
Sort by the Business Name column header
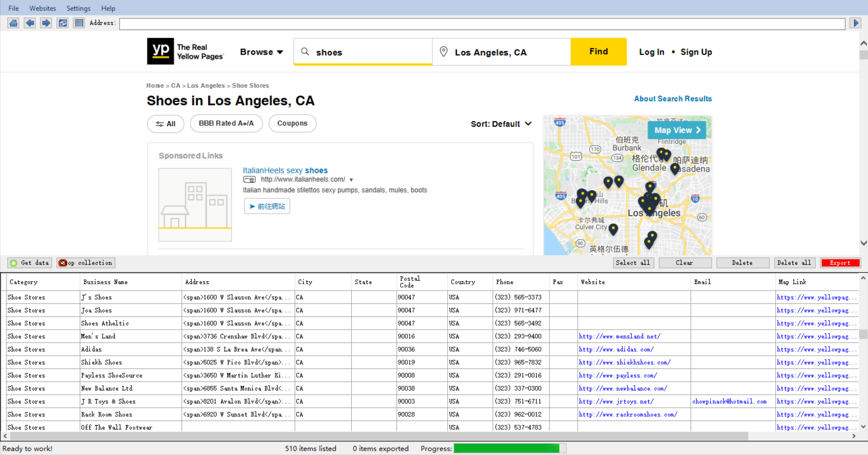130,282
